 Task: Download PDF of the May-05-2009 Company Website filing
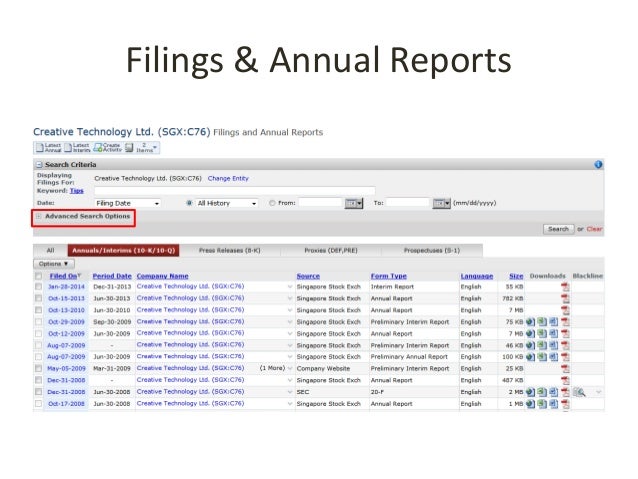pyautogui.click(x=565, y=369)
